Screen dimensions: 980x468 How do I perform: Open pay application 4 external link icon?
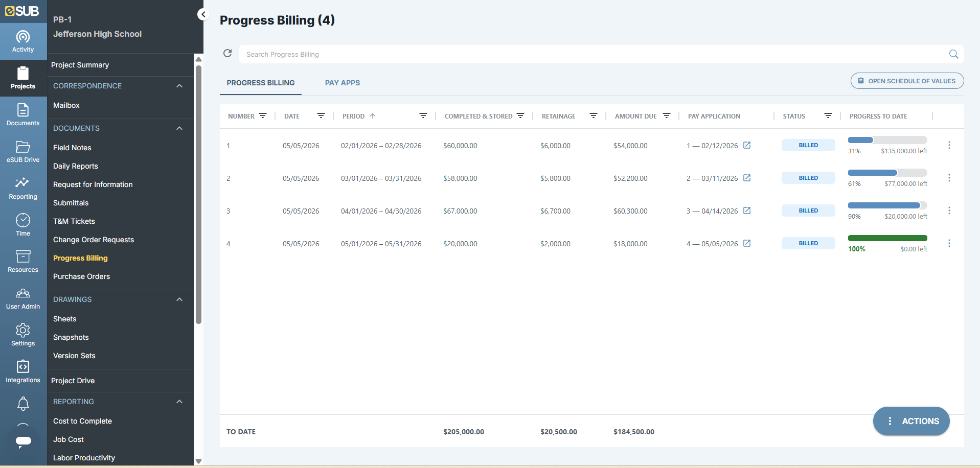click(747, 243)
